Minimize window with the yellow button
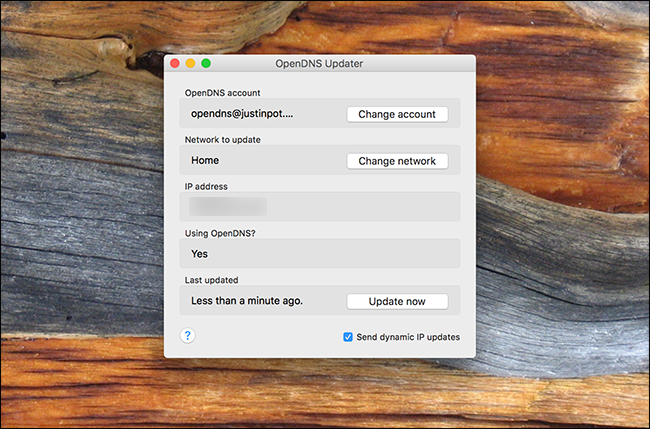 [x=190, y=63]
